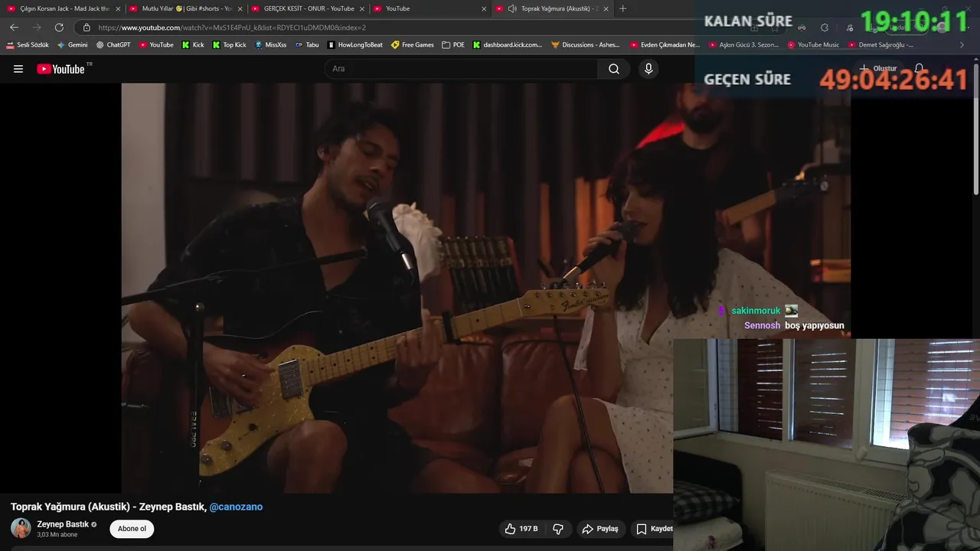
Task: Click the browser forward arrow
Action: (x=37, y=27)
